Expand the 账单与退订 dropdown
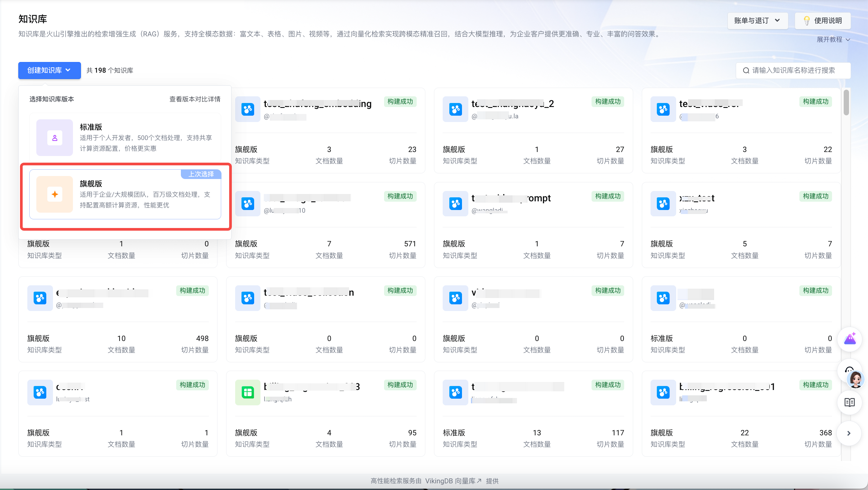The image size is (868, 490). 757,21
